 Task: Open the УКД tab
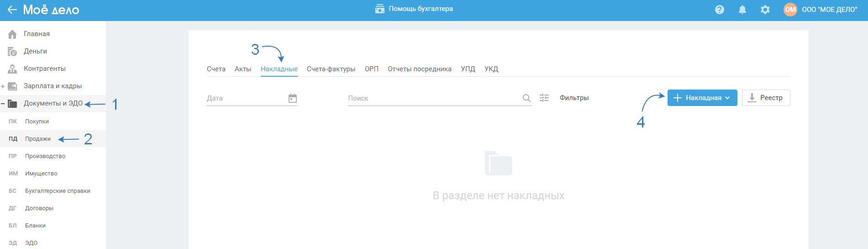click(x=491, y=69)
